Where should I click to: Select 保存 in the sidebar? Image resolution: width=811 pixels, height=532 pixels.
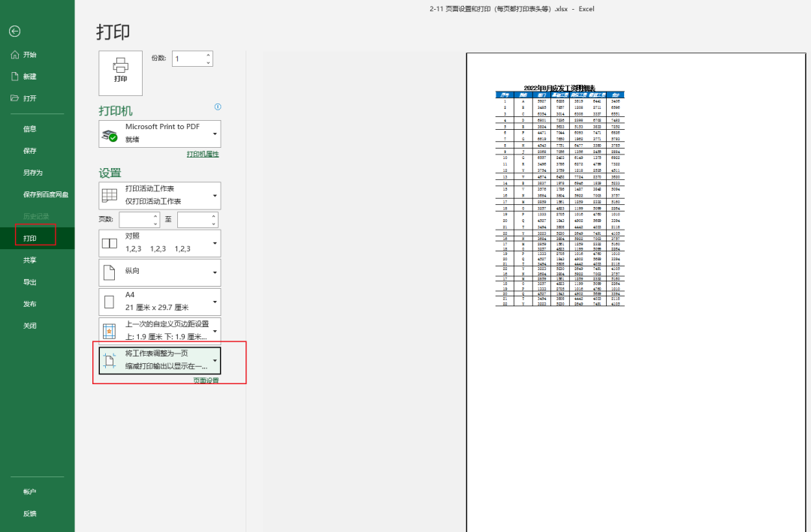click(30, 151)
